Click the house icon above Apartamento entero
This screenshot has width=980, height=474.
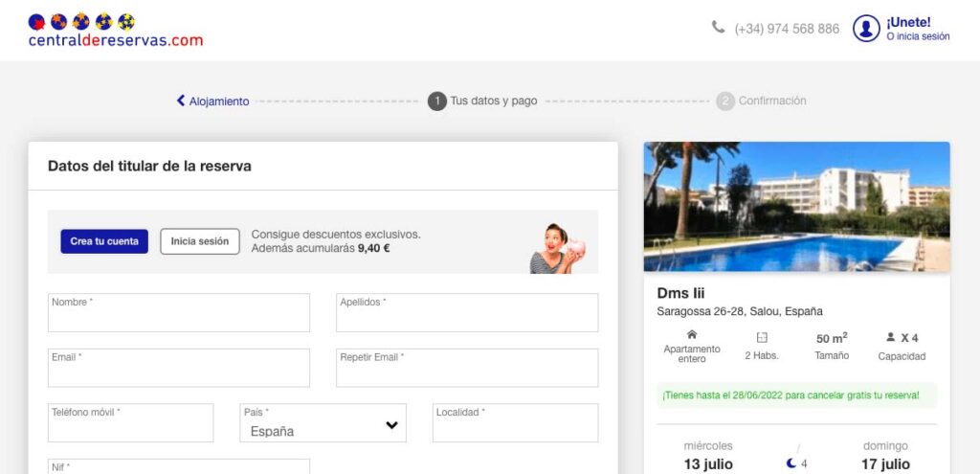click(x=691, y=334)
